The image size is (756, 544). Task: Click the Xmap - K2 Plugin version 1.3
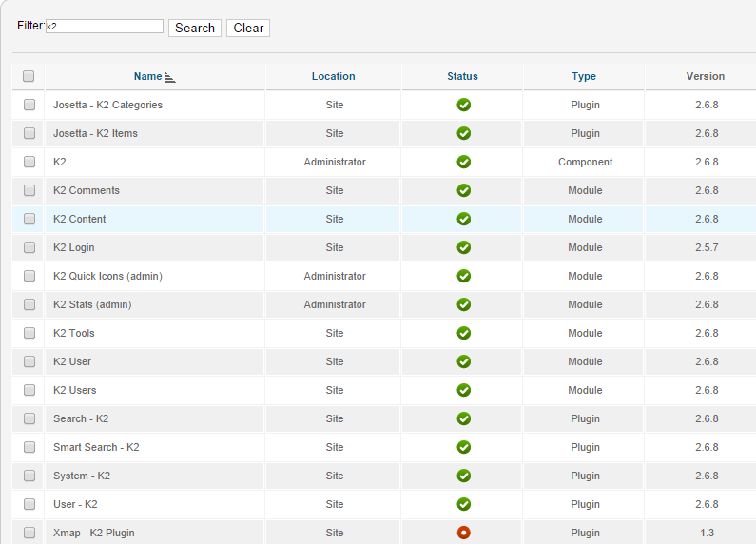[x=707, y=533]
